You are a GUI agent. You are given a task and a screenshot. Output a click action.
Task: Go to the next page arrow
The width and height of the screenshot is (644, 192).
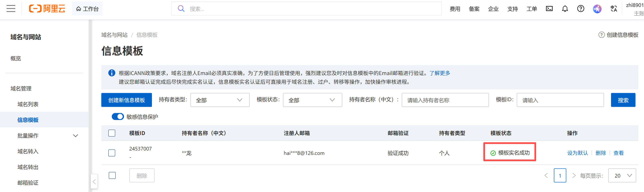pyautogui.click(x=574, y=175)
